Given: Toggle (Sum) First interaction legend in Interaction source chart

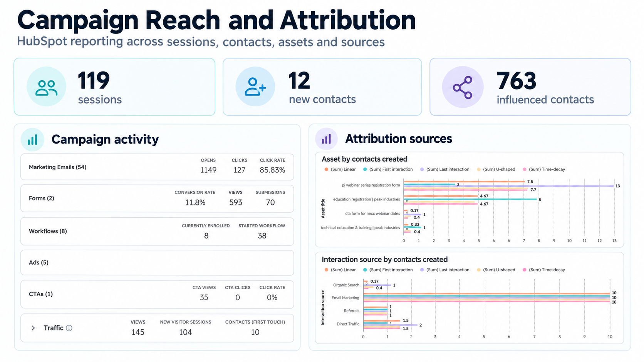Looking at the screenshot, I should pos(388,270).
